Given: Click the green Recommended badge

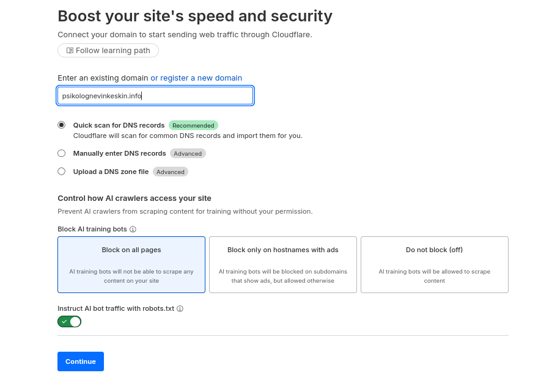Looking at the screenshot, I should coord(193,126).
